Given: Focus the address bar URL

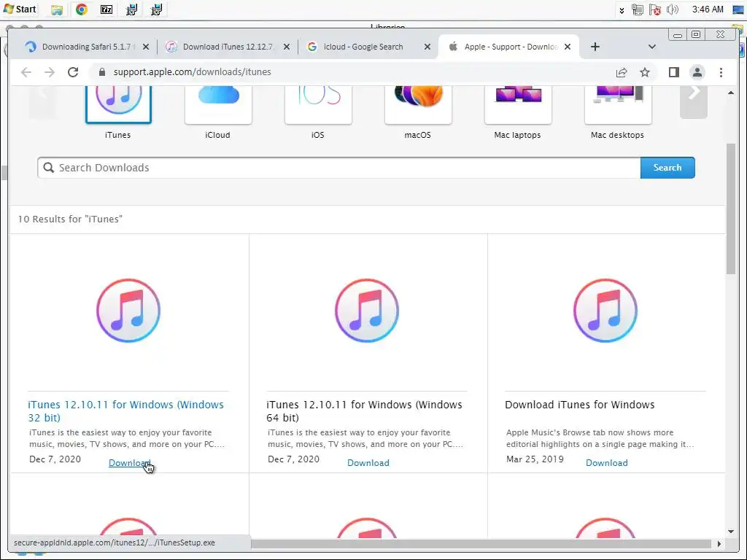Looking at the screenshot, I should coord(192,72).
